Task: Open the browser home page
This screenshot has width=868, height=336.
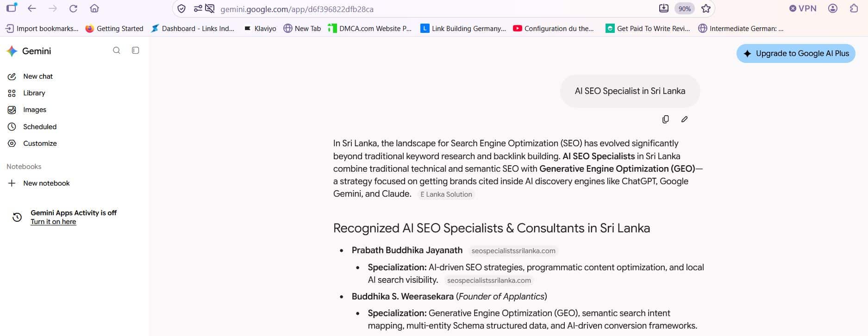Action: pyautogui.click(x=94, y=8)
